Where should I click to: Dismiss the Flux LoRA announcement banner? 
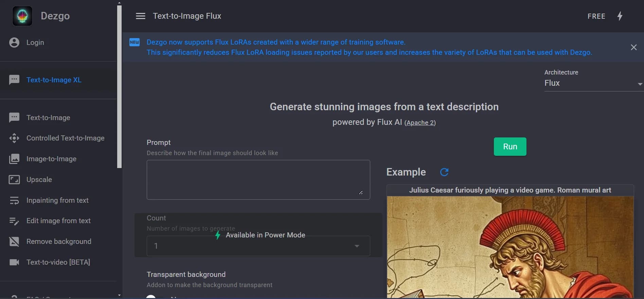[633, 47]
